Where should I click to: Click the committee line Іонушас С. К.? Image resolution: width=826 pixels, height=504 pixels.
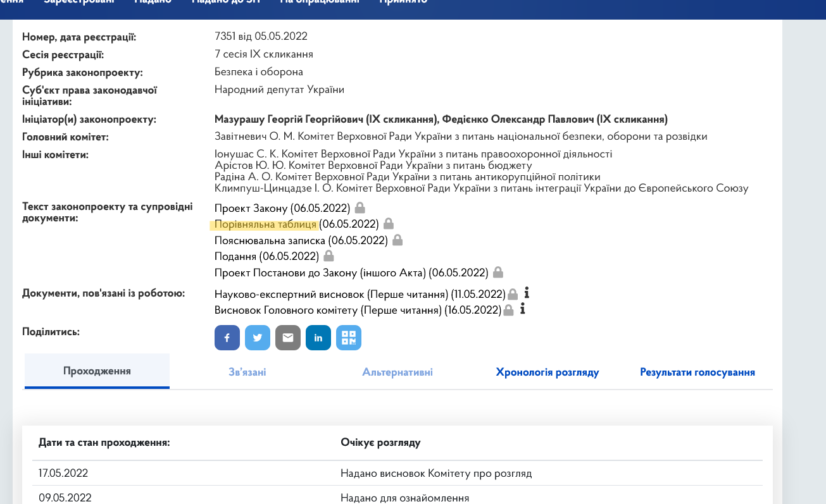(x=413, y=154)
